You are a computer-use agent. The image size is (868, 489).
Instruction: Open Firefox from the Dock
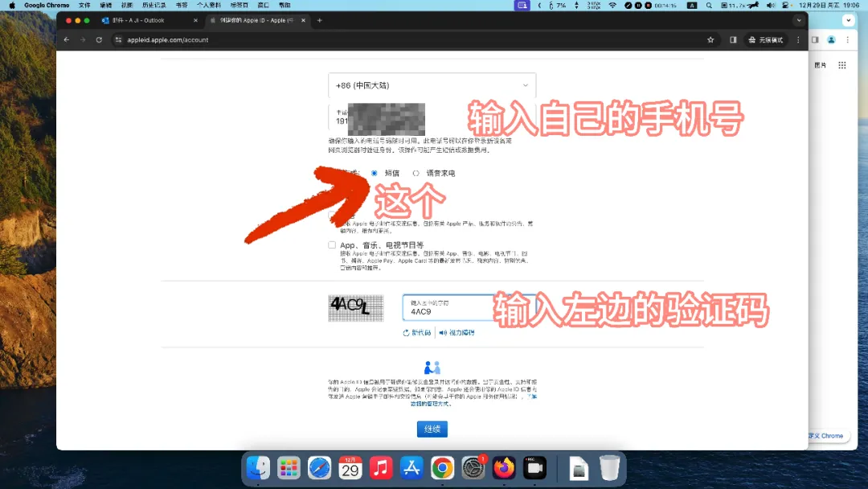coord(504,467)
